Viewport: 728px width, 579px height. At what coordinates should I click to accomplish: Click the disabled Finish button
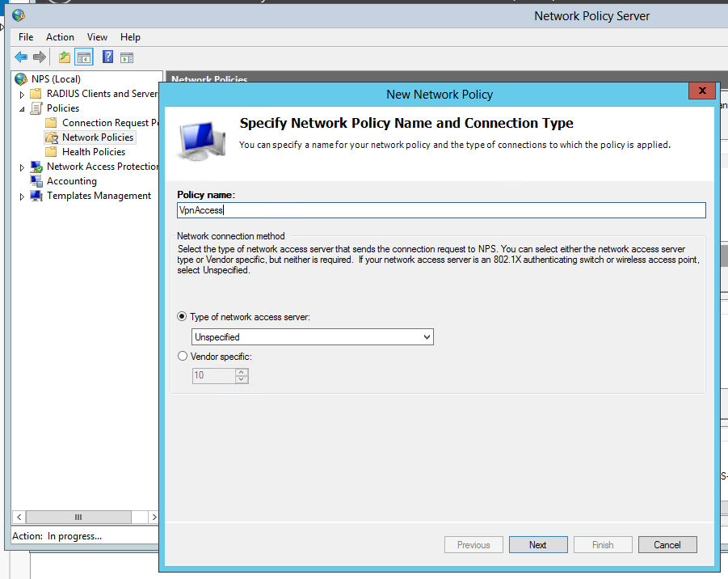[603, 544]
